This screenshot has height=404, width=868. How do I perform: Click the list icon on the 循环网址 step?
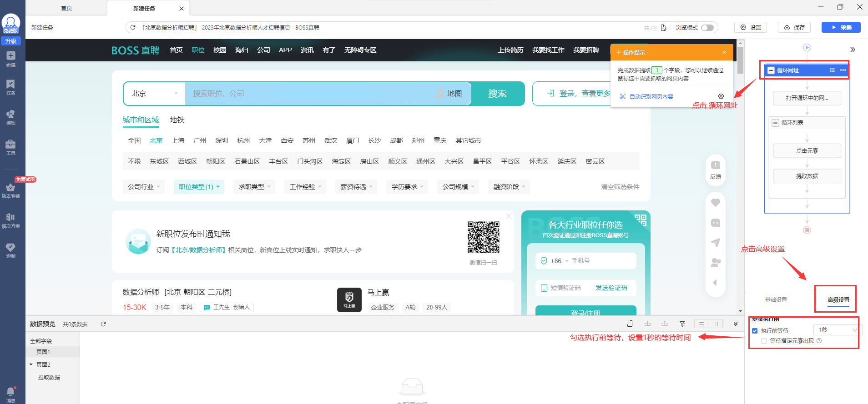click(x=832, y=70)
